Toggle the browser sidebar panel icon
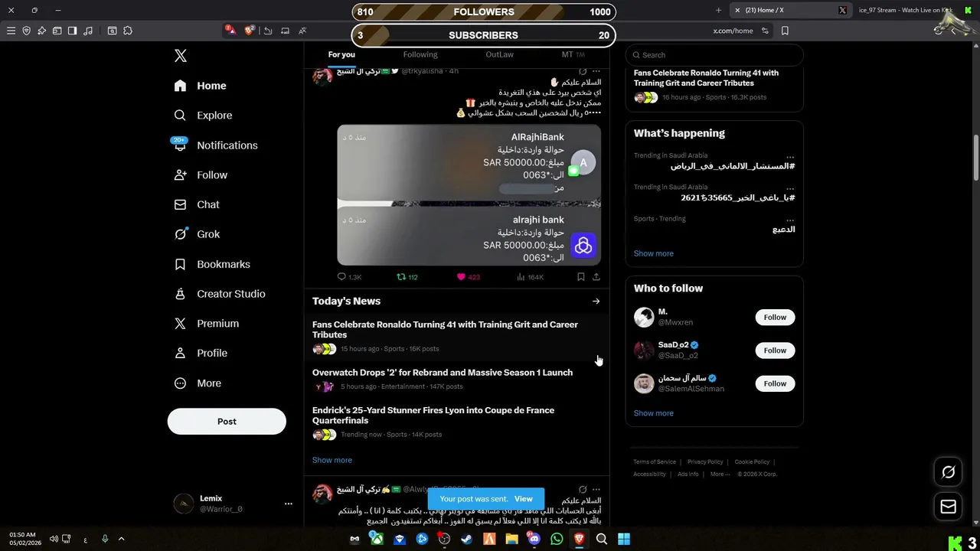 click(72, 31)
